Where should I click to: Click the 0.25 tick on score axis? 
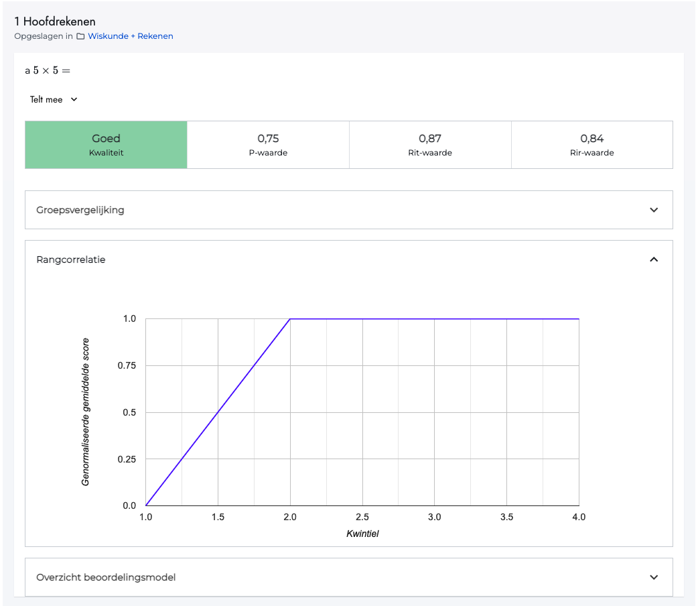[x=127, y=459]
